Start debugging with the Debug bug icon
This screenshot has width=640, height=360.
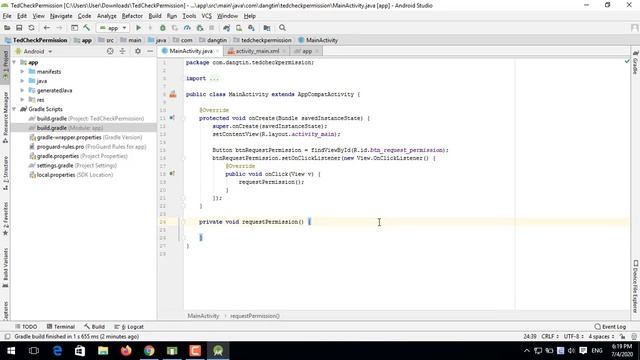pos(162,28)
